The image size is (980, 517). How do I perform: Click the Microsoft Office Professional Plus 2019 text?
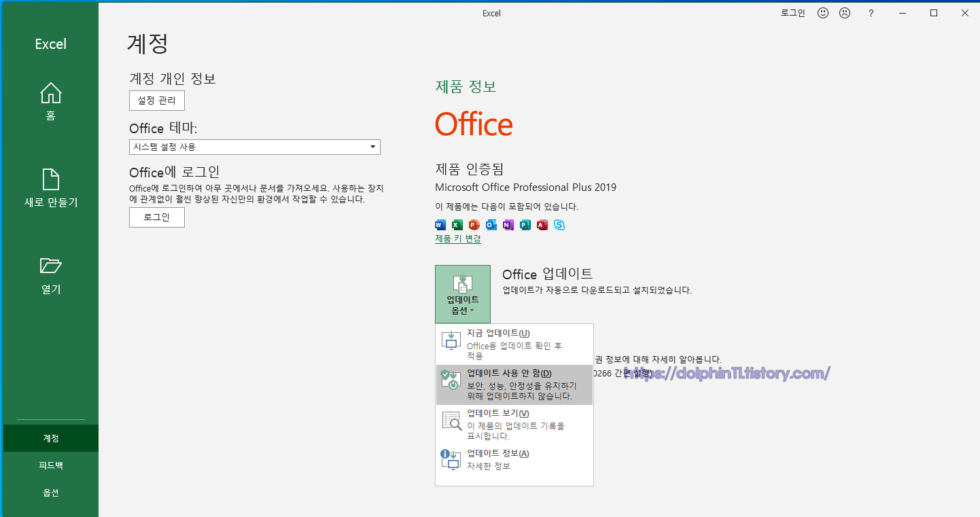click(x=526, y=187)
